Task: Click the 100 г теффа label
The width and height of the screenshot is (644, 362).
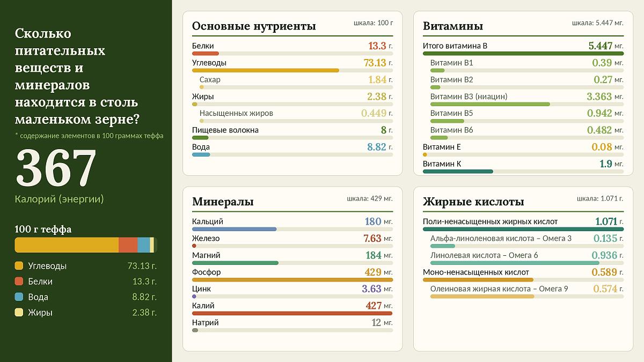Action: [x=43, y=230]
